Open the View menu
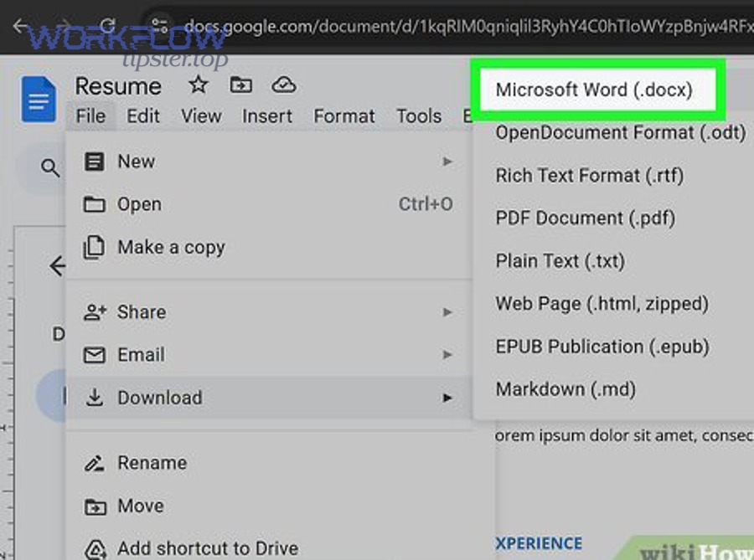754x560 pixels. pyautogui.click(x=201, y=116)
